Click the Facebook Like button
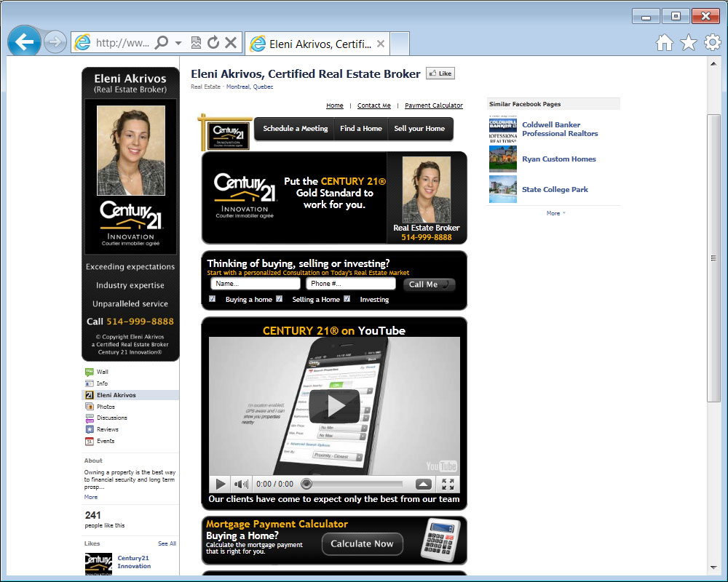Viewport: 728px width, 582px height. (x=440, y=73)
